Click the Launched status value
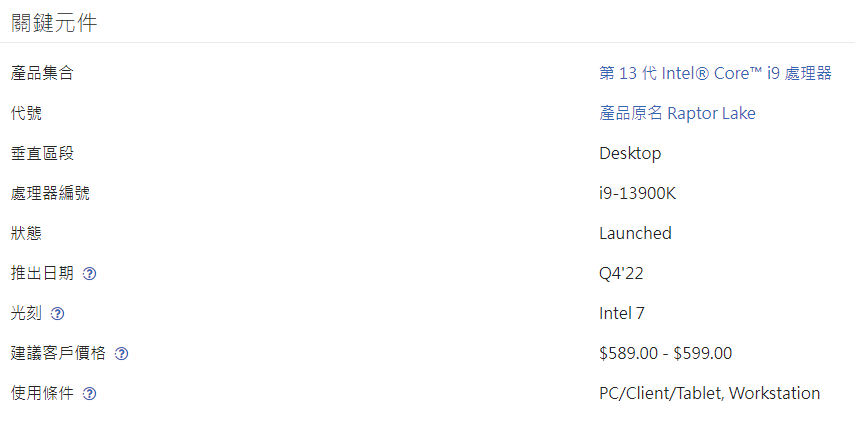Screen dimensions: 855x421 tap(635, 233)
